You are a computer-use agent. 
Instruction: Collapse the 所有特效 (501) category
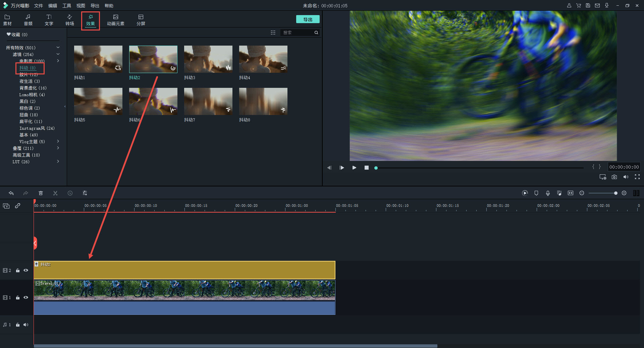[58, 48]
